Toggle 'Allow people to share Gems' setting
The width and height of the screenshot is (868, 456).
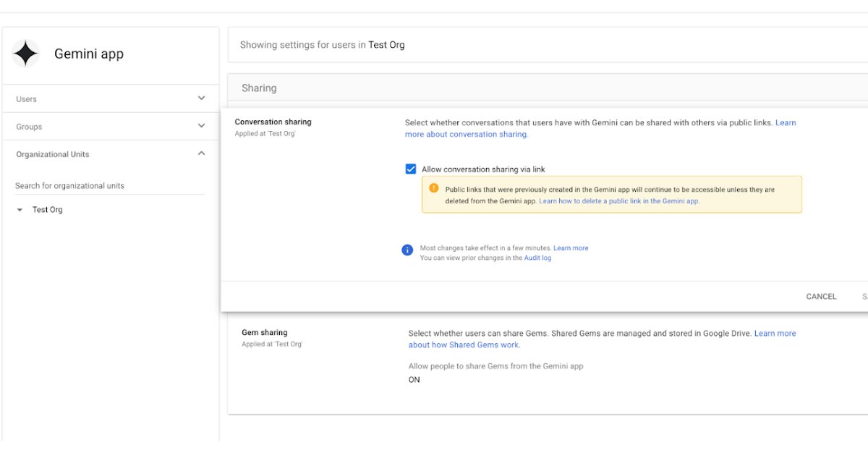pyautogui.click(x=414, y=379)
